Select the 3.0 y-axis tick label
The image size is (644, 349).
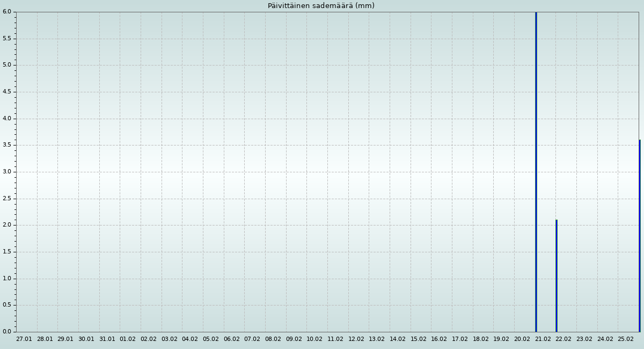tap(6, 172)
